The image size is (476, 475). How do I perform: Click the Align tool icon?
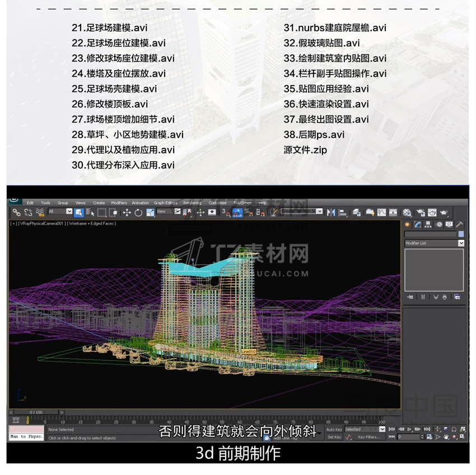point(343,213)
